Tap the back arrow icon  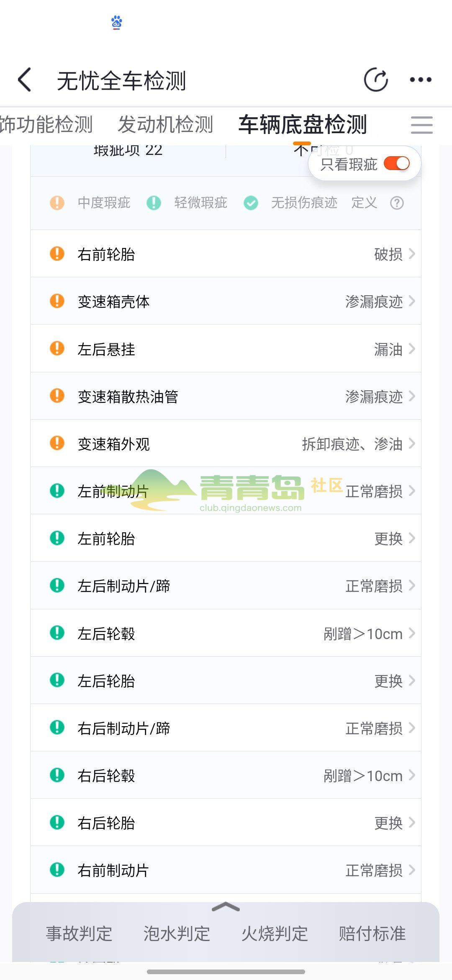click(x=25, y=80)
